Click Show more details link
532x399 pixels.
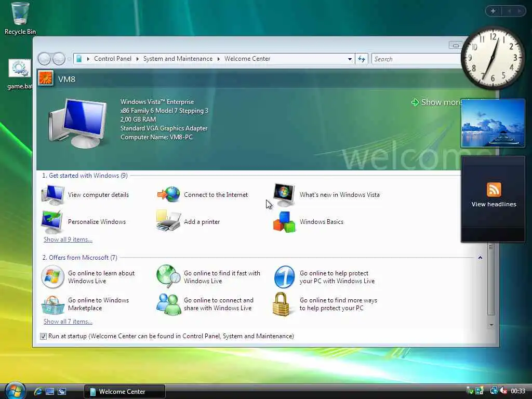point(436,102)
